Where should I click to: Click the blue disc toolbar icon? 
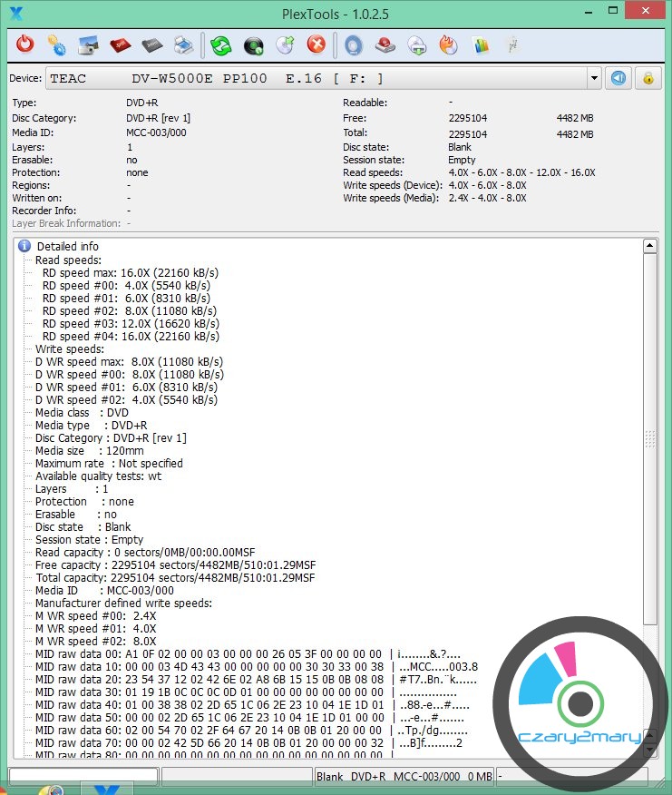(x=354, y=44)
